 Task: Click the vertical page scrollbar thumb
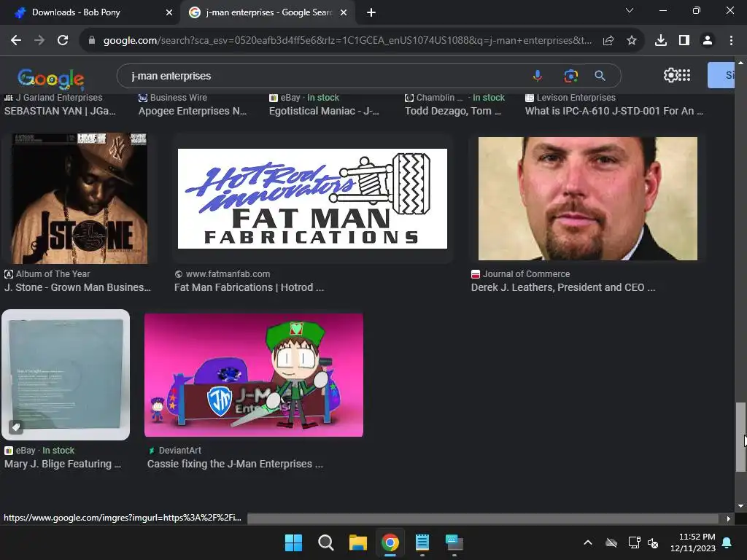tap(740, 437)
